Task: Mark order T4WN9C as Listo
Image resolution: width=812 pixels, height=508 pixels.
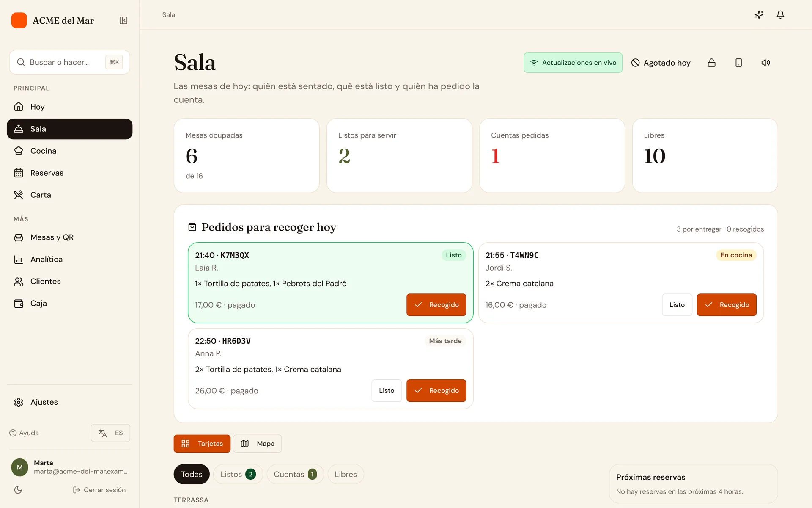Action: (x=677, y=305)
